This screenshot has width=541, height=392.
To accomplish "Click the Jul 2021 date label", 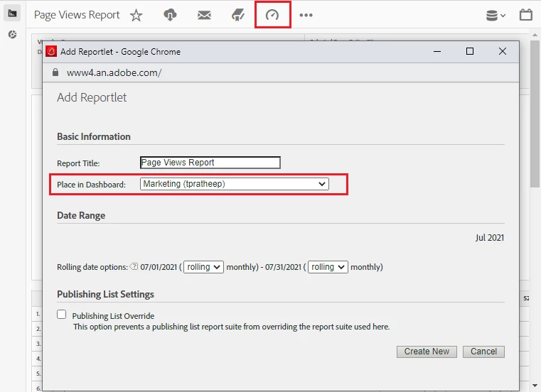I will pyautogui.click(x=490, y=238).
